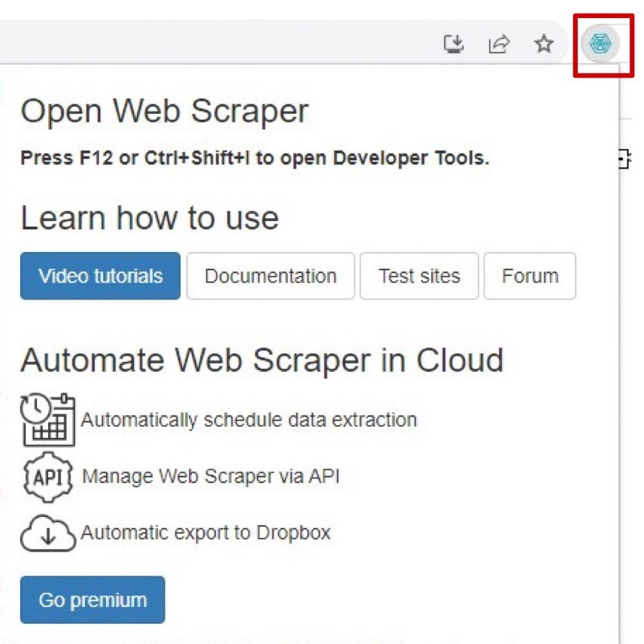The width and height of the screenshot is (644, 644).
Task: Click the 'Open Web Scraper' heading
Action: [164, 111]
